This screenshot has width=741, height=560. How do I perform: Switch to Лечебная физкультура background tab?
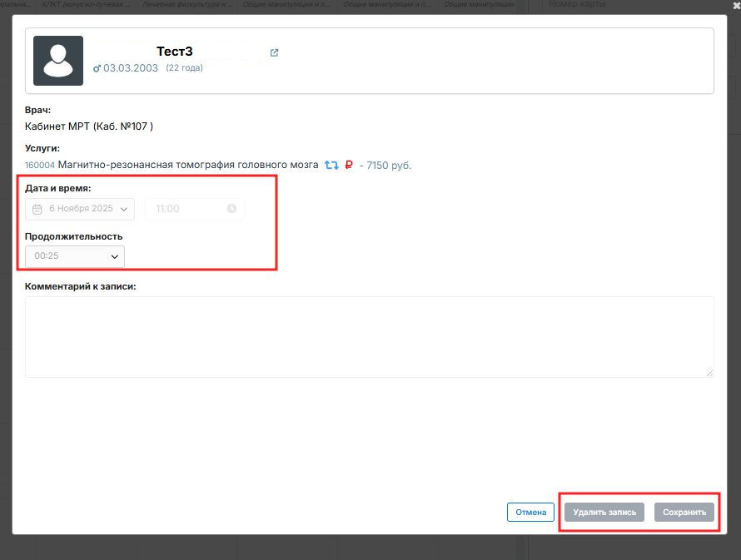[187, 5]
